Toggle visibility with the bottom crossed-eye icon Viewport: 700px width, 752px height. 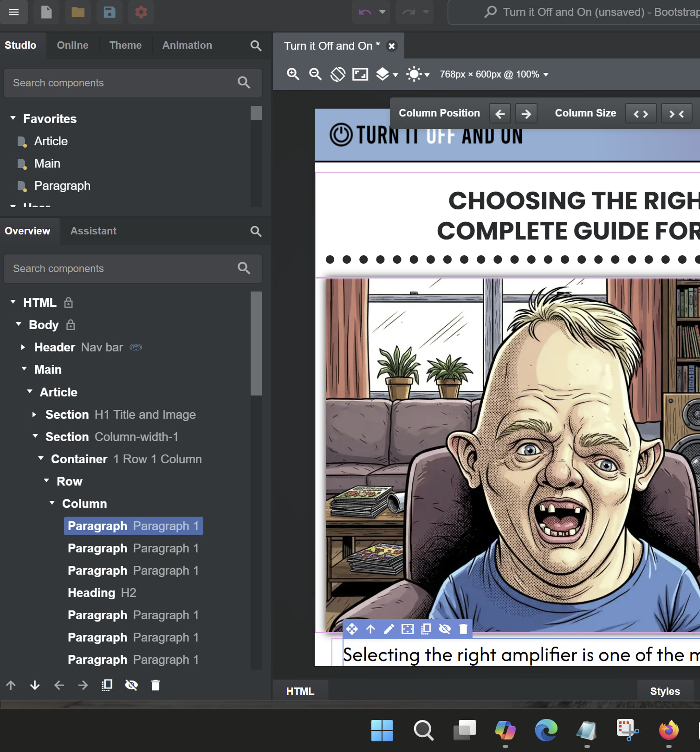[x=131, y=685]
